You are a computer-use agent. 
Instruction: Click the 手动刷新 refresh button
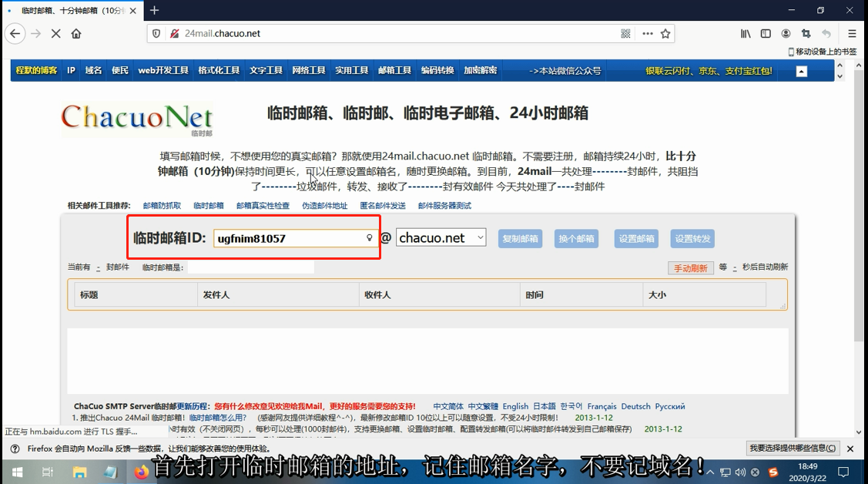pyautogui.click(x=690, y=268)
